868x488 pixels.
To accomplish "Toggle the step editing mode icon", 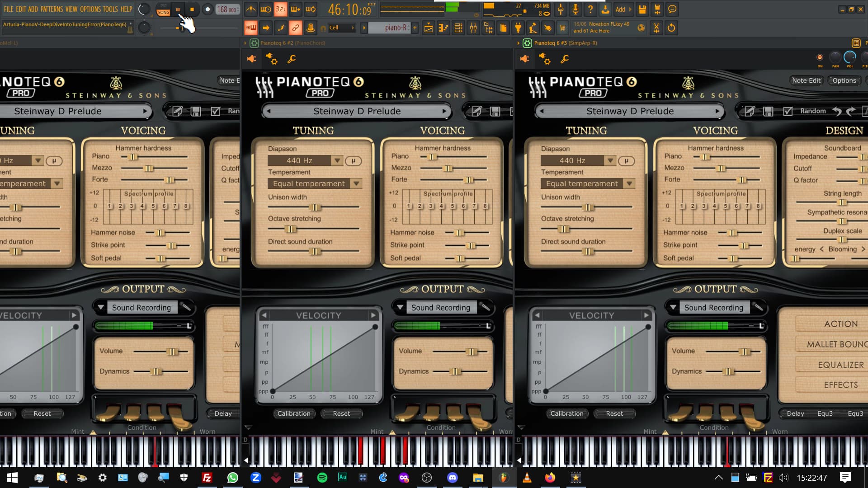I will pos(281,28).
